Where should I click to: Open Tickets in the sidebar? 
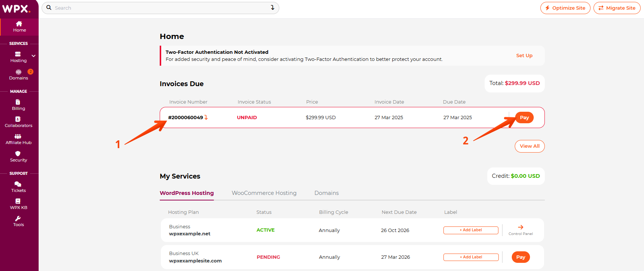19,187
